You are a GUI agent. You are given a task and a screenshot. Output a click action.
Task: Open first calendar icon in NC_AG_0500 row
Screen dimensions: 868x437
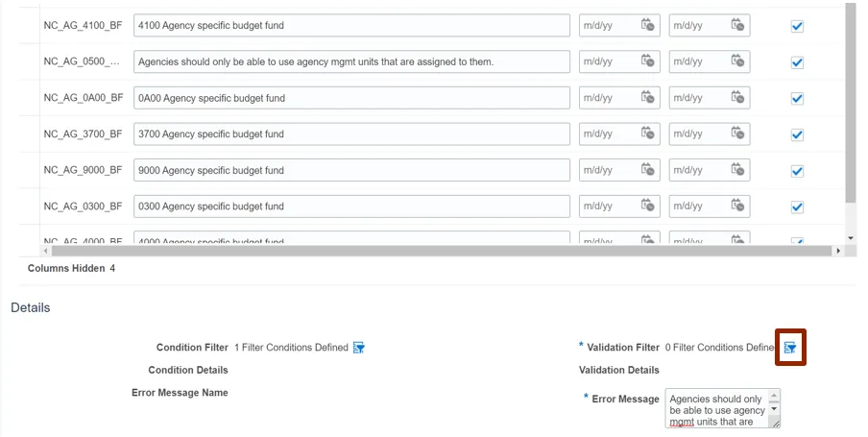pyautogui.click(x=648, y=62)
